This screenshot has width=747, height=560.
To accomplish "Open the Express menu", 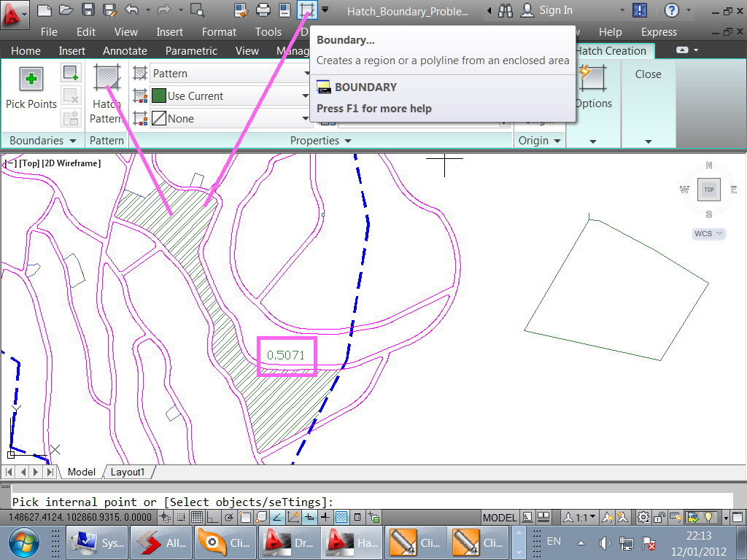I will point(659,32).
